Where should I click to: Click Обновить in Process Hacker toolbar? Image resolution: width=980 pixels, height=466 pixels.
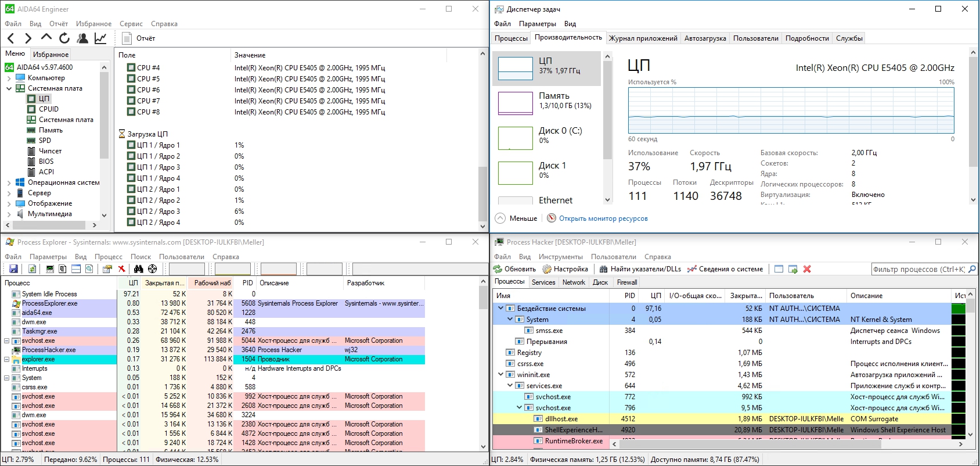(514, 269)
